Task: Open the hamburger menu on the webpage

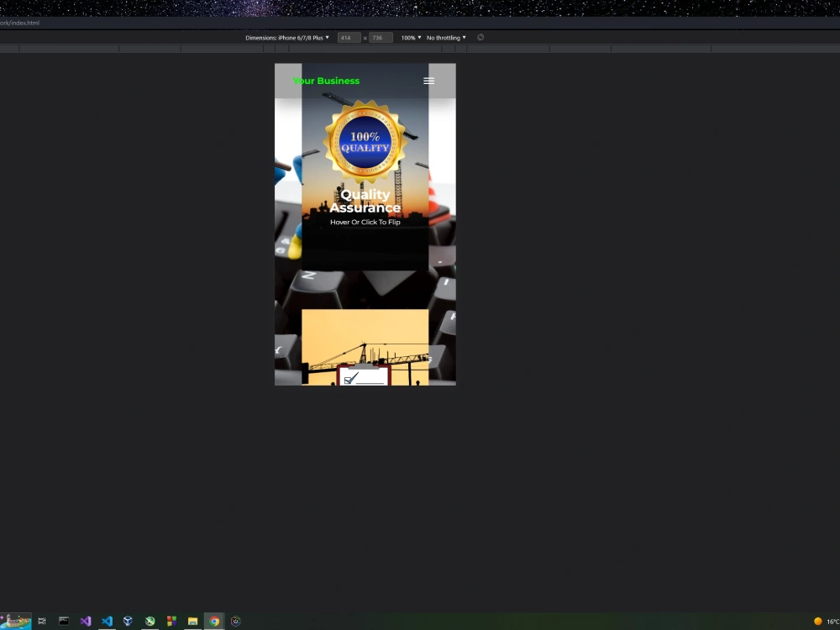Action: (428, 81)
